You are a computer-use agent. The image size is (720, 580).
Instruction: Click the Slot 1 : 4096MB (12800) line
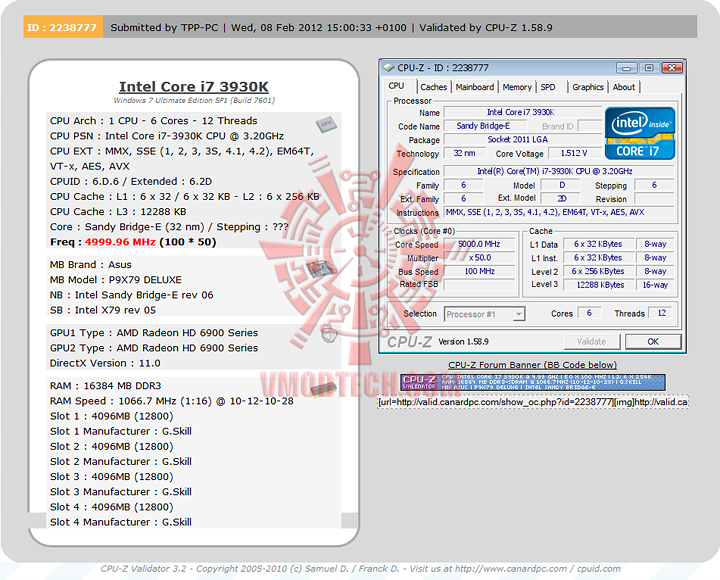[x=112, y=416]
